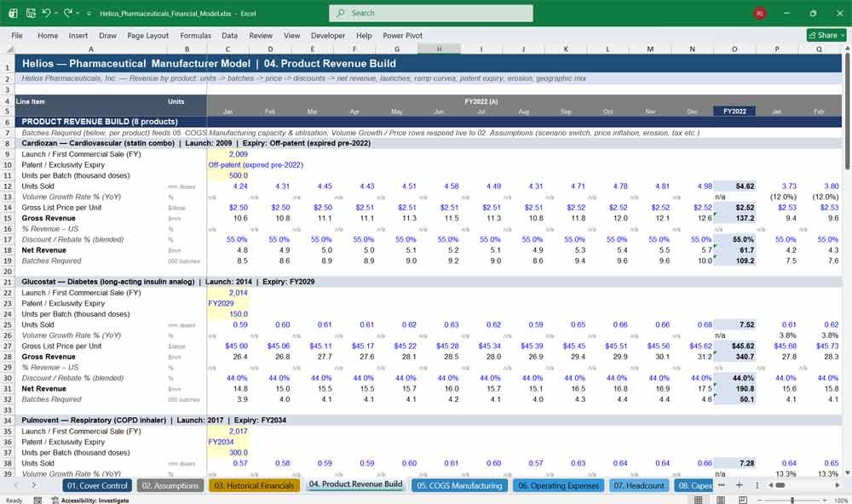Click the zoom in plus button
Viewport: 852px width, 504px height.
click(826, 500)
